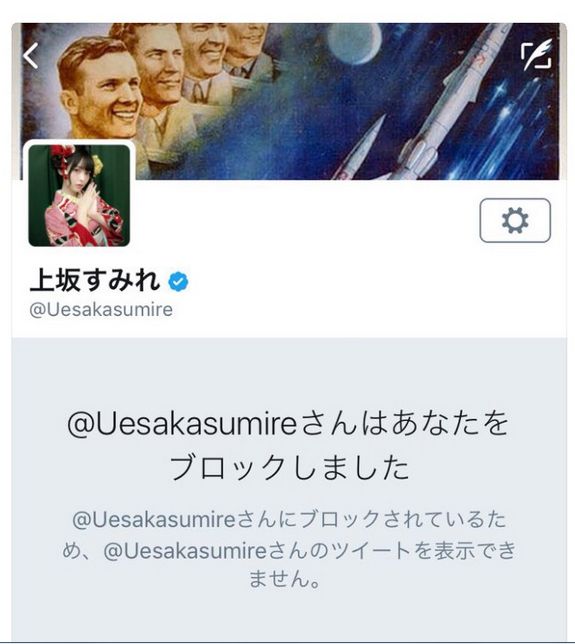575x644 pixels.
Task: Click the empty area left of the gear button
Action: point(304,222)
